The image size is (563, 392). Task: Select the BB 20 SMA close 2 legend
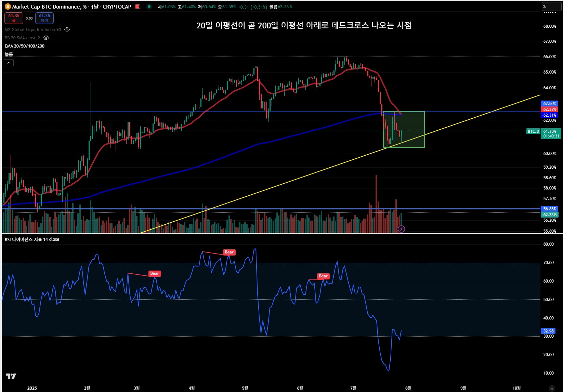coord(22,38)
